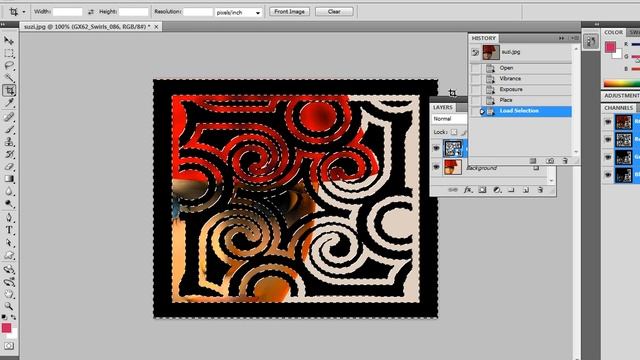The image size is (640, 360).
Task: Add a layer style with fx button
Action: point(468,190)
